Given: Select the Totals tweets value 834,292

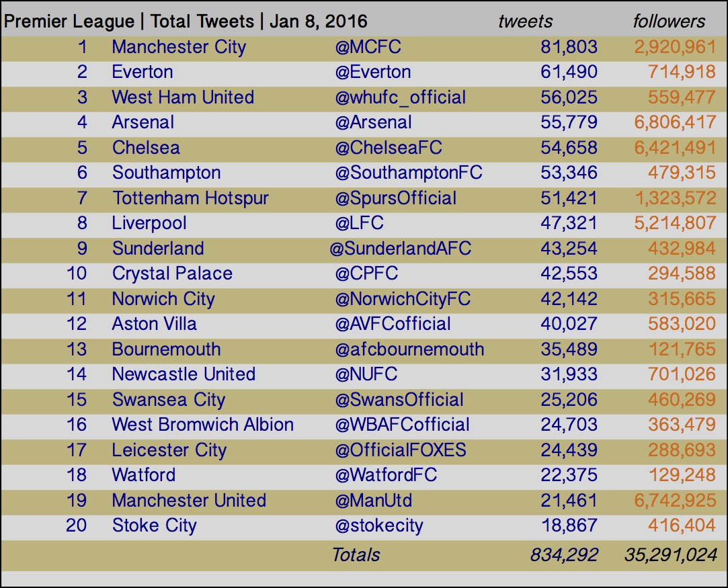Looking at the screenshot, I should click(x=564, y=555).
